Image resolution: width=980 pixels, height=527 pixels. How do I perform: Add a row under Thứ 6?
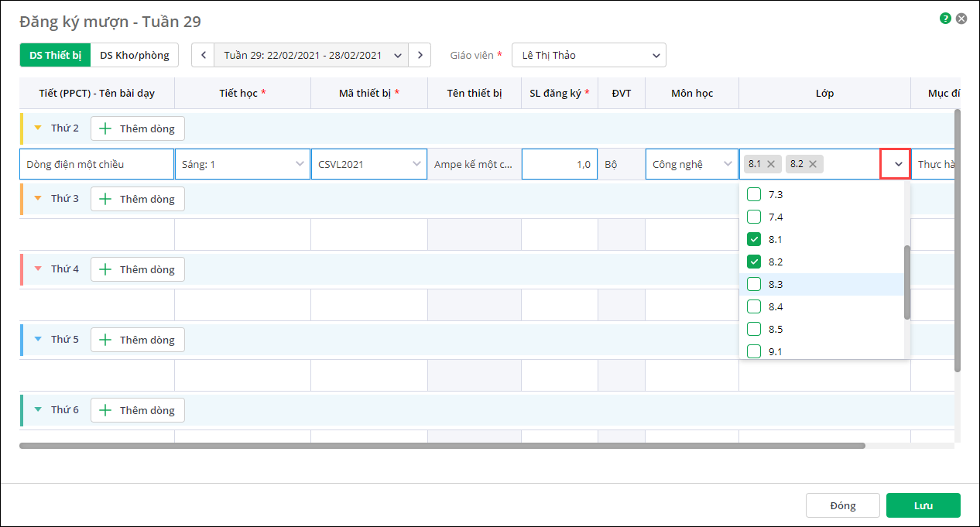(138, 410)
